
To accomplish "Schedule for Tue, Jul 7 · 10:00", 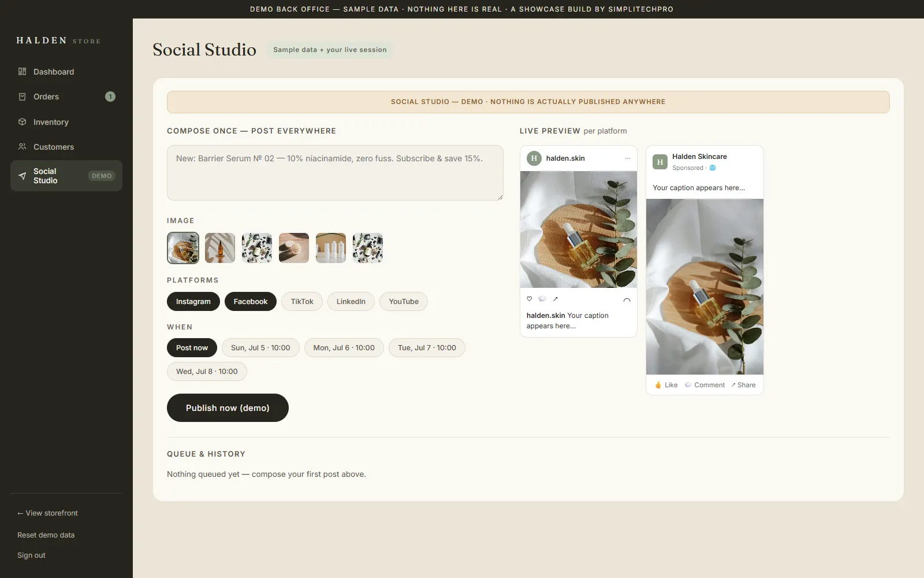I will 427,348.
